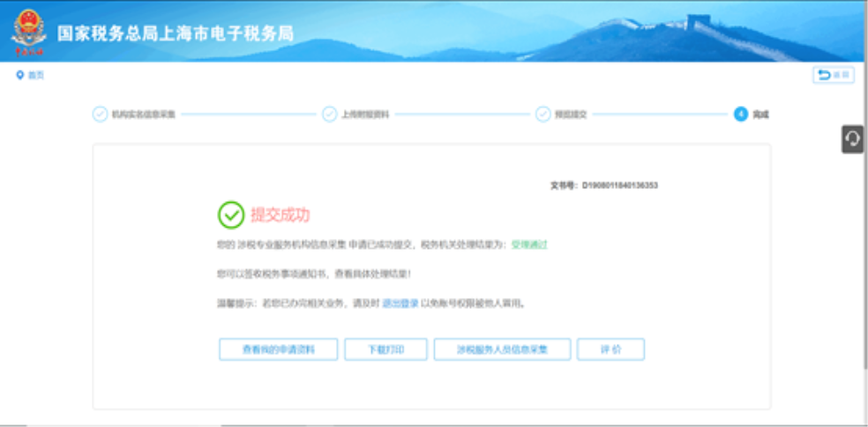Screen dimensions: 868x427
Task: Select the 上传附报资料 step label
Action: [365, 114]
